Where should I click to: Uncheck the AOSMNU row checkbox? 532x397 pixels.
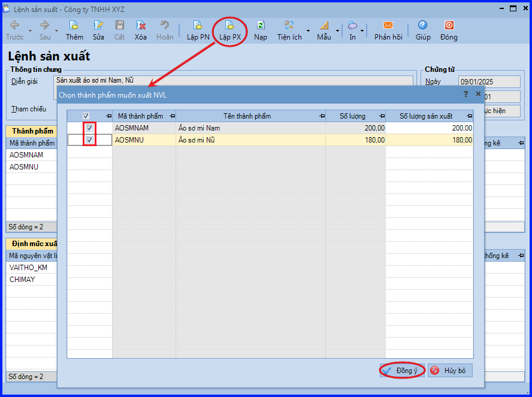90,140
